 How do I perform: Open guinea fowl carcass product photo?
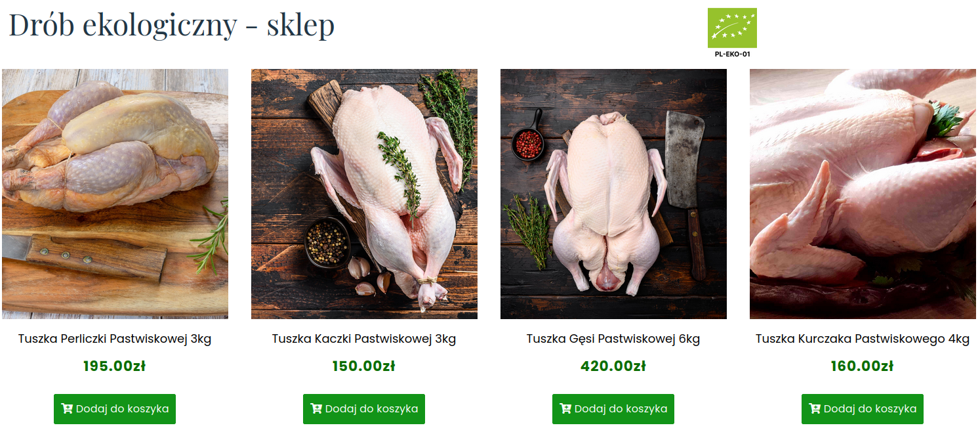115,194
